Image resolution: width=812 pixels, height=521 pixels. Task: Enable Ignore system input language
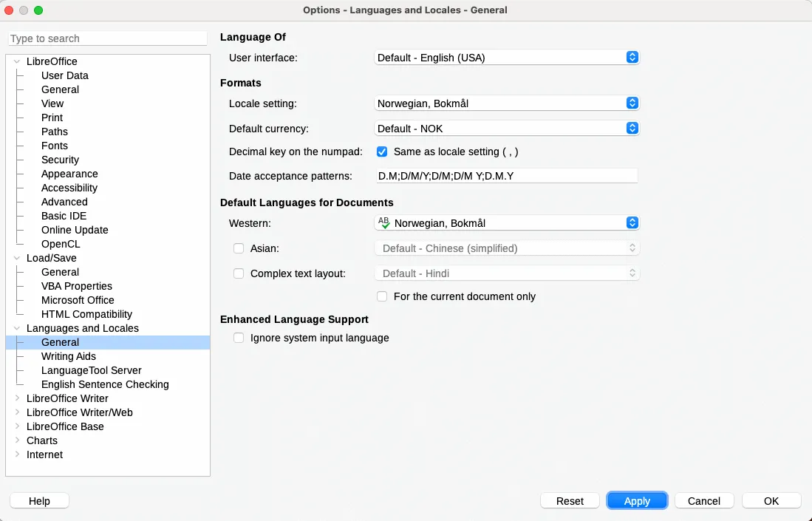point(238,338)
